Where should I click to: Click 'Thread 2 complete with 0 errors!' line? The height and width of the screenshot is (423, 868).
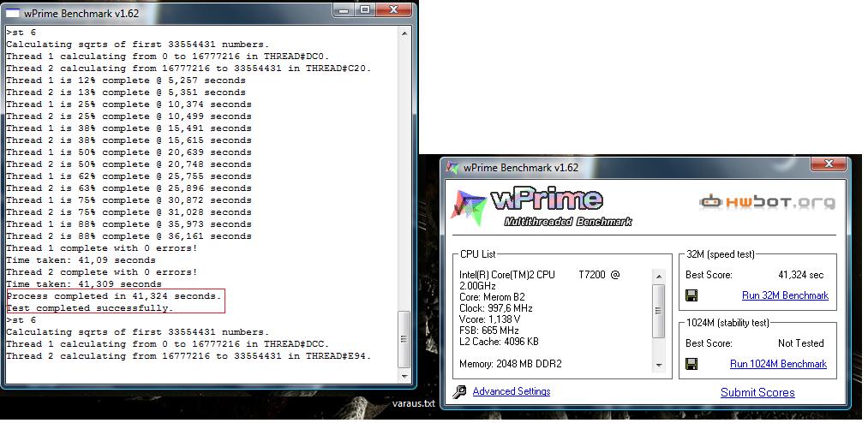(102, 272)
